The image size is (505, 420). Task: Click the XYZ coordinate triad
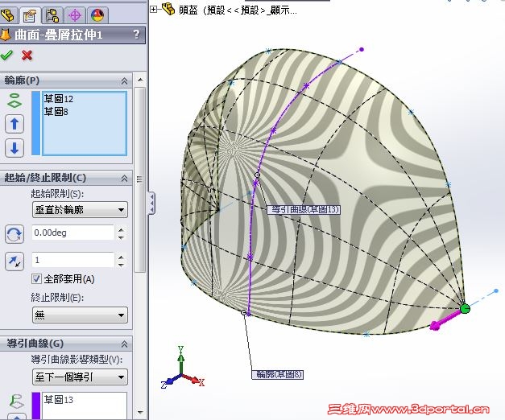pos(182,368)
